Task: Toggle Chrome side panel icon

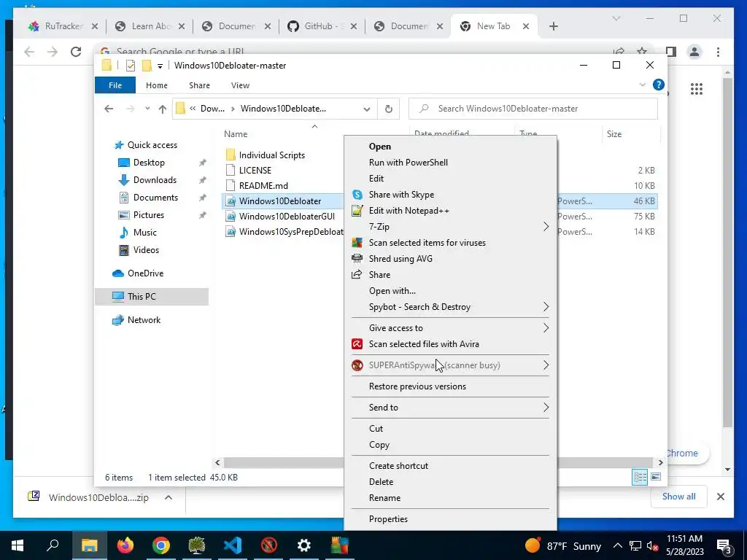Action: pyautogui.click(x=671, y=52)
